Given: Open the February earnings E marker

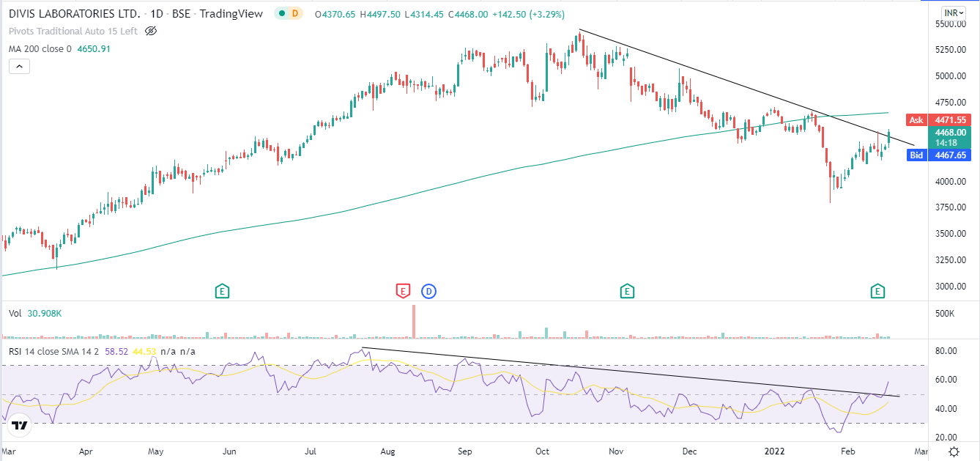Looking at the screenshot, I should (x=878, y=292).
